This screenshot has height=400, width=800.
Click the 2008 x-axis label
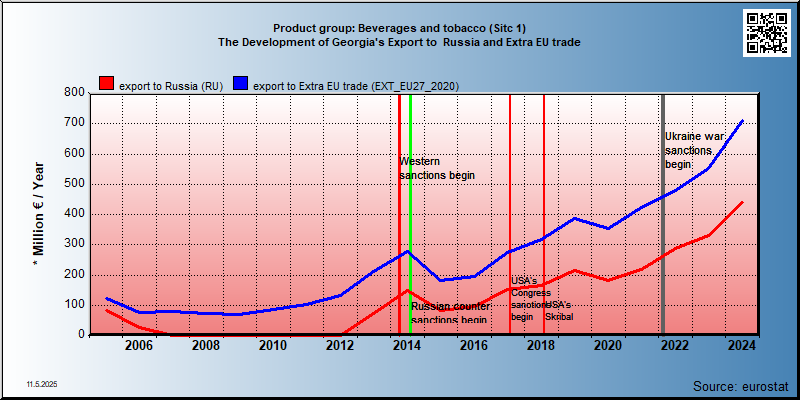tap(206, 345)
